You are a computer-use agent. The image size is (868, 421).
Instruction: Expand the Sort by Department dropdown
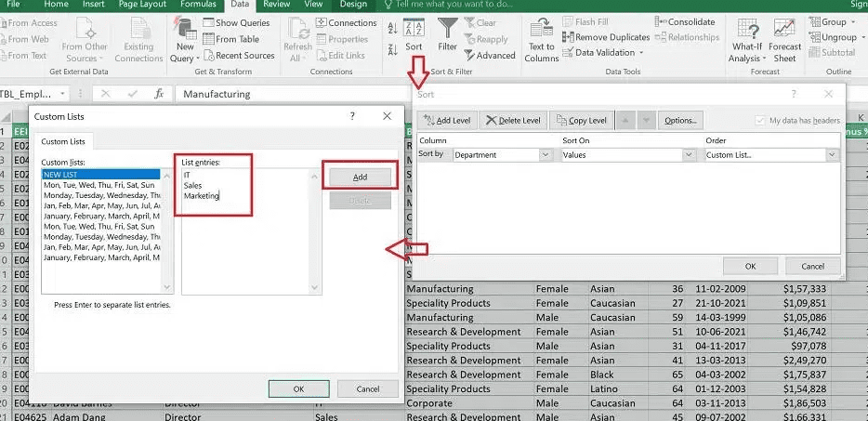(546, 155)
